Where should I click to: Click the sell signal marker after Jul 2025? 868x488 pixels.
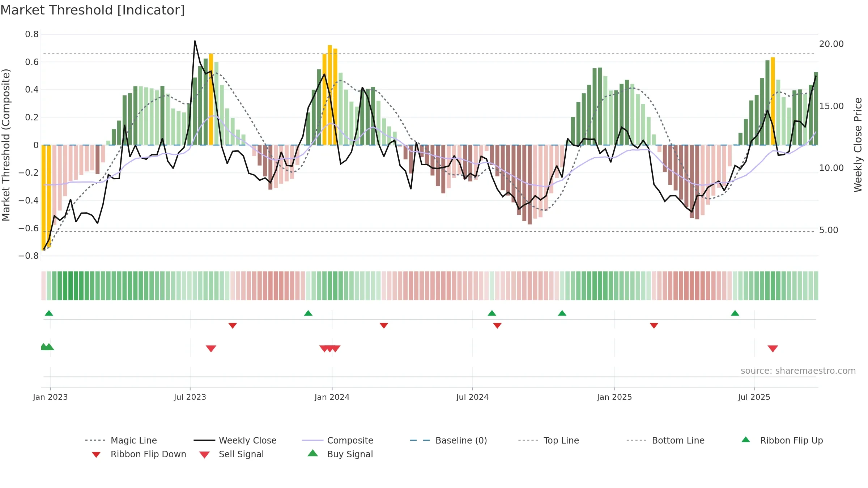(x=773, y=348)
